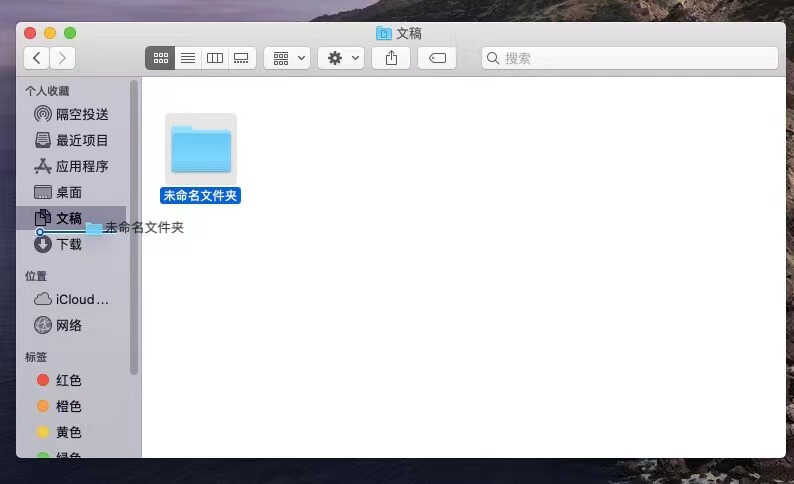Image resolution: width=794 pixels, height=484 pixels.
Task: Click the edit tags icon
Action: (x=437, y=58)
